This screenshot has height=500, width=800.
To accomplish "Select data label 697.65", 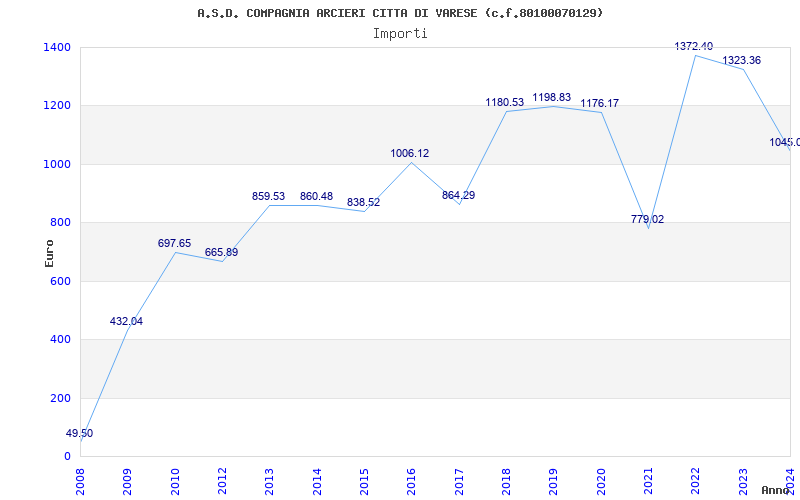I will click(174, 243).
